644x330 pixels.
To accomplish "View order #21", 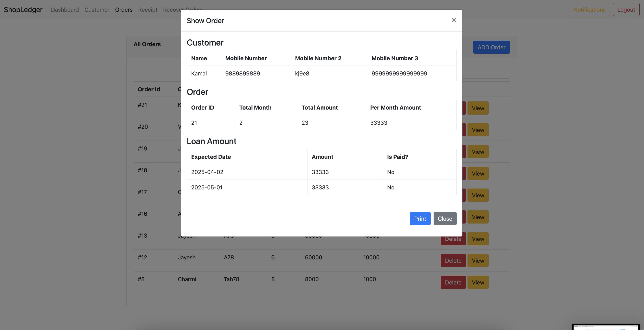I will pos(478,108).
